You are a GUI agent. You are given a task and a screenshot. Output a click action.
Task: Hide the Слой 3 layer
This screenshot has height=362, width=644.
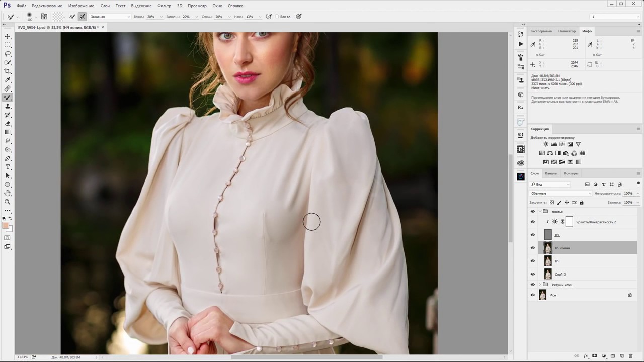click(533, 274)
